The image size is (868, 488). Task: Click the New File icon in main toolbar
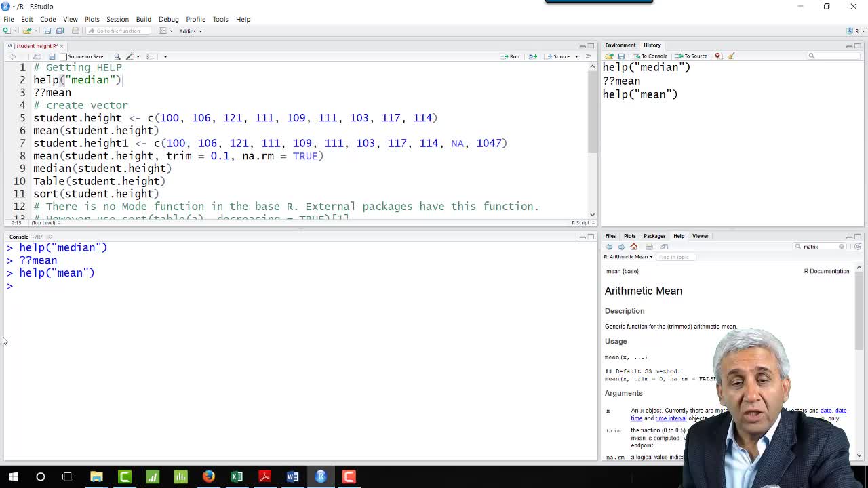[x=7, y=30]
